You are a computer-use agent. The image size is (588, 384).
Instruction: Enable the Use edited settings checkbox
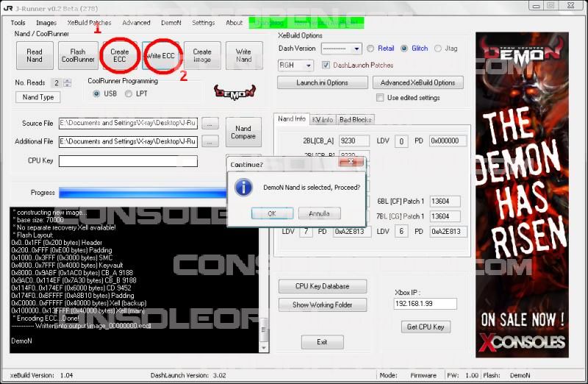pyautogui.click(x=380, y=98)
